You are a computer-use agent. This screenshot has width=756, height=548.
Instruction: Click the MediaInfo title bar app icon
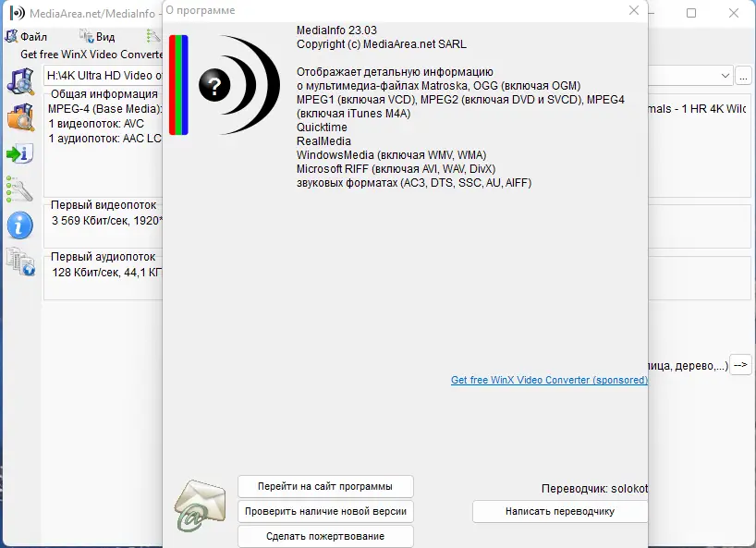point(17,13)
